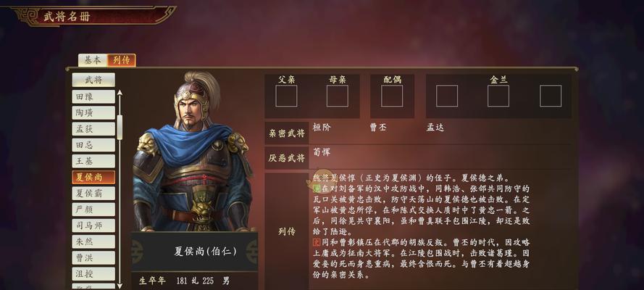Select 曹洪 in the officer list
The height and width of the screenshot is (290, 644).
pos(93,258)
